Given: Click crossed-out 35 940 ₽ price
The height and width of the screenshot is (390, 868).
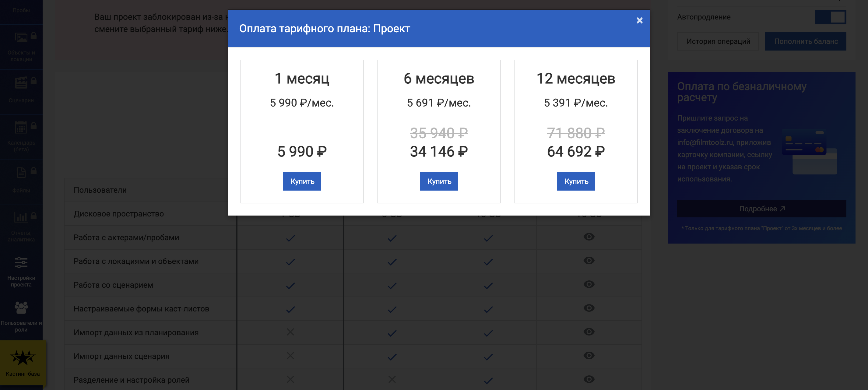Looking at the screenshot, I should (x=439, y=133).
